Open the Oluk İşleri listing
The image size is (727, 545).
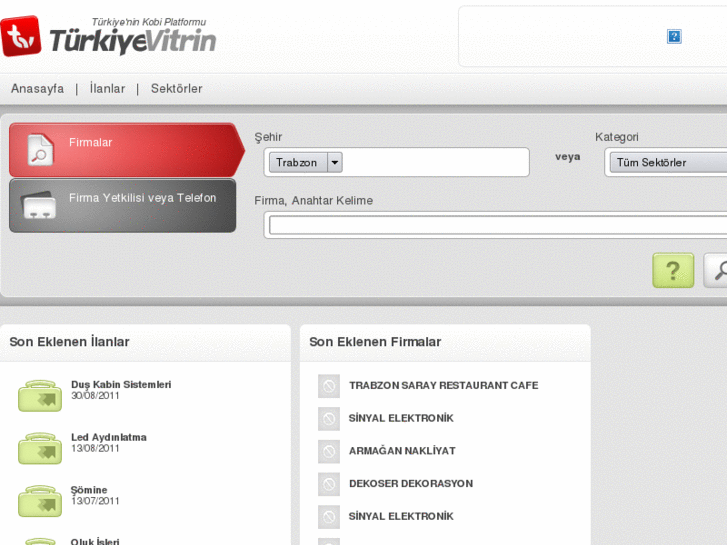point(95,541)
